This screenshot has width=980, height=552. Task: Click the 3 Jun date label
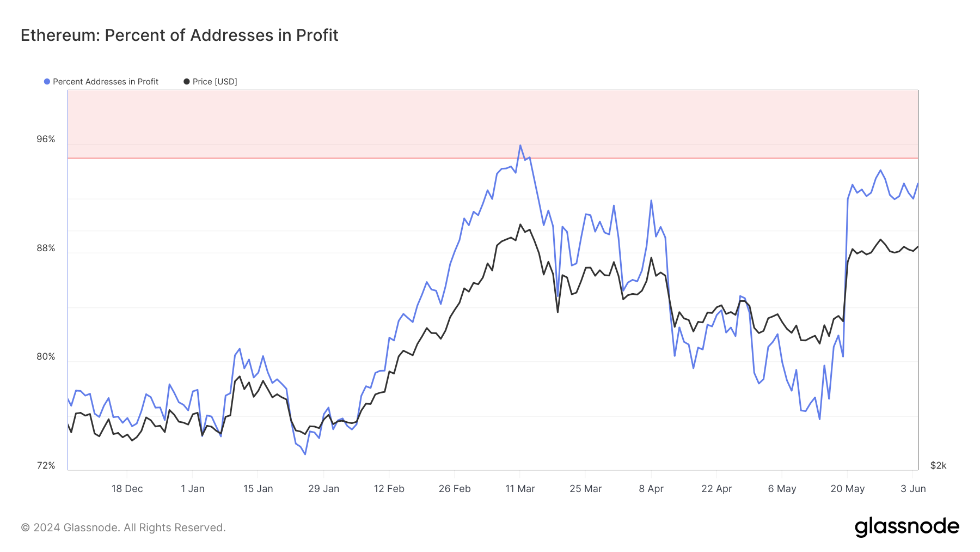point(913,489)
